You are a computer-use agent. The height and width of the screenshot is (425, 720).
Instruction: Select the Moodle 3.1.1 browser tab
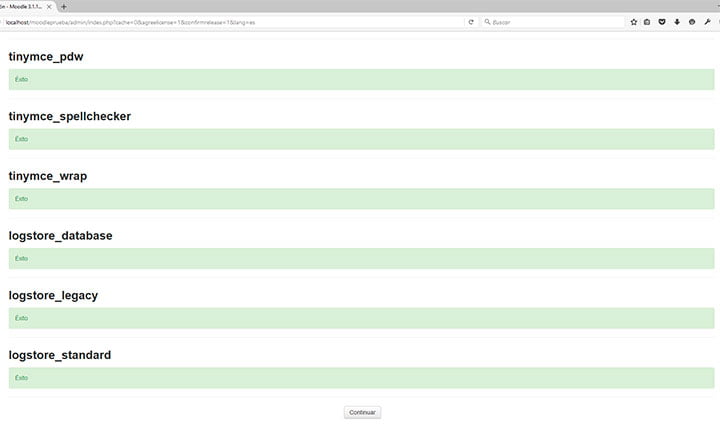[22, 6]
